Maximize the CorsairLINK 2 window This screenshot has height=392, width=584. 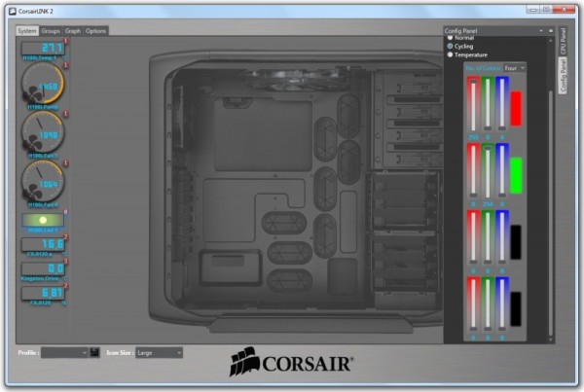click(546, 10)
